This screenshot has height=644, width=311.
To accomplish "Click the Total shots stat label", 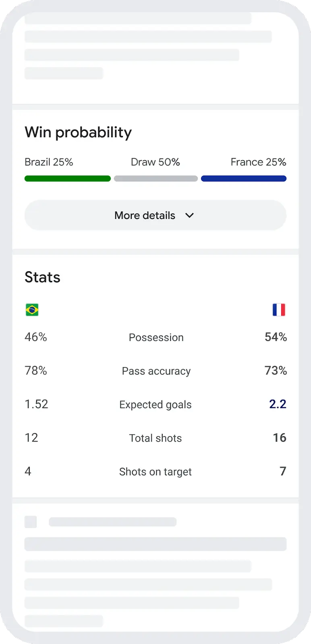I will pos(155,438).
